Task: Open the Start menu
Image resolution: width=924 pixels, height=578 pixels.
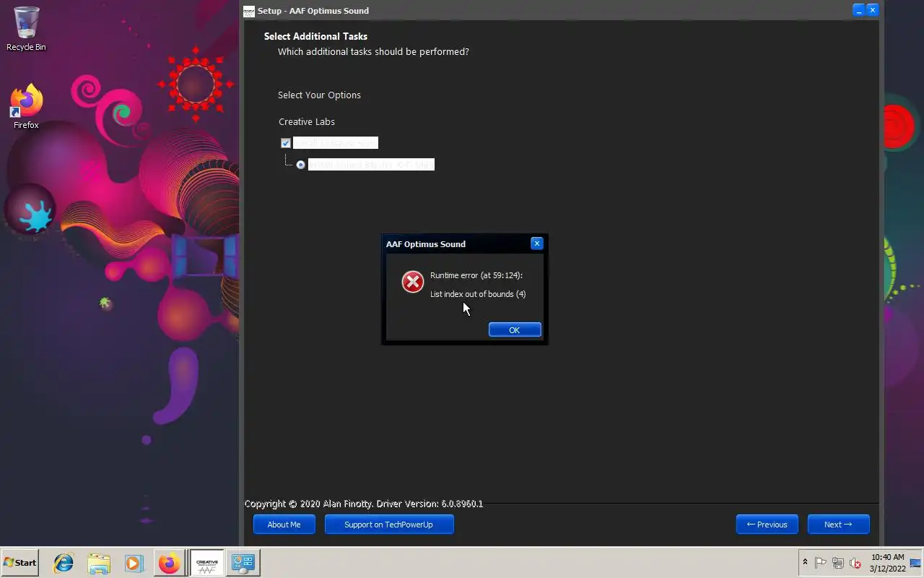Action: pyautogui.click(x=19, y=563)
